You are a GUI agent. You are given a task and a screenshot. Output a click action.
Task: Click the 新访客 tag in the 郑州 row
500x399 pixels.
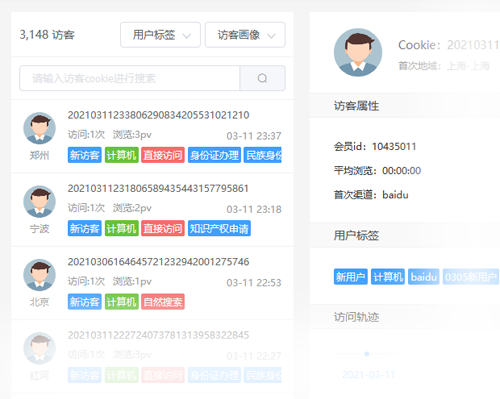85,155
